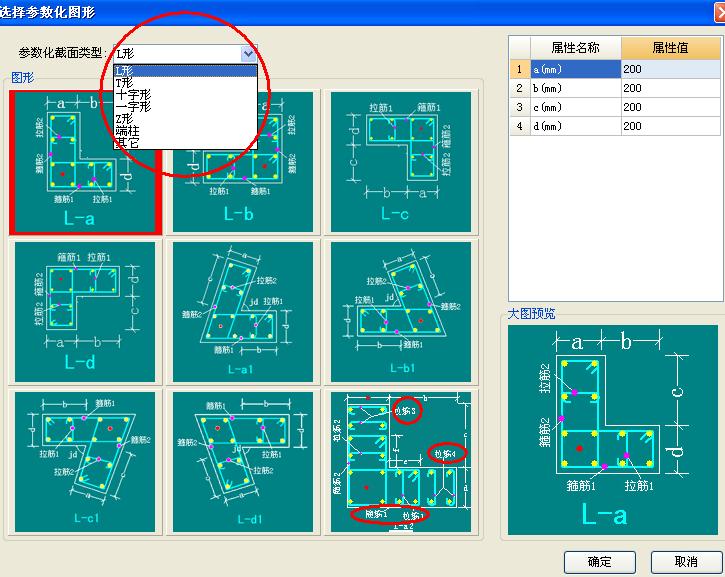Select row number 4 header

[x=520, y=126]
